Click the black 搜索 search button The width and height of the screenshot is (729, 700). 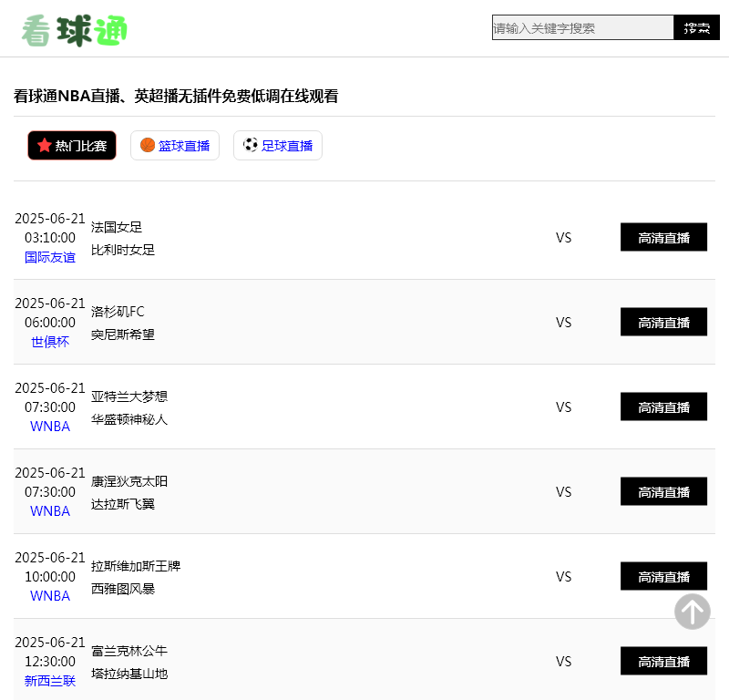(x=696, y=27)
